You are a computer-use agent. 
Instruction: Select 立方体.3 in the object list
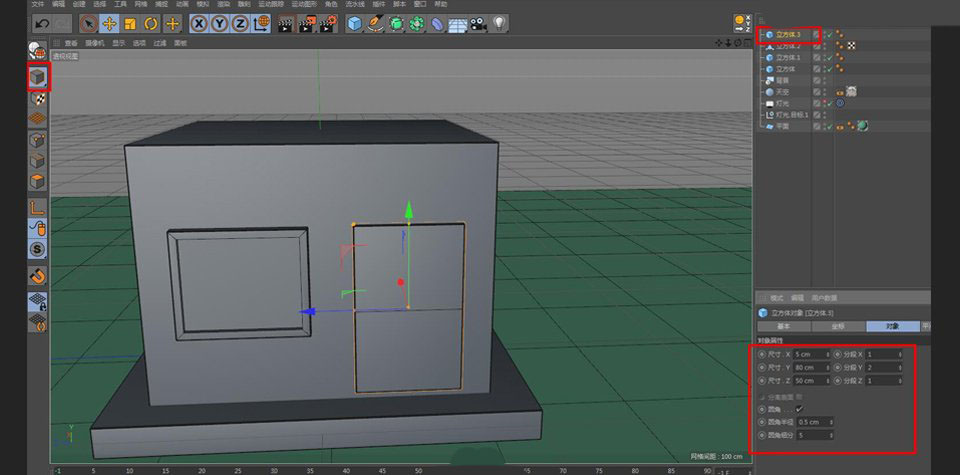click(788, 34)
